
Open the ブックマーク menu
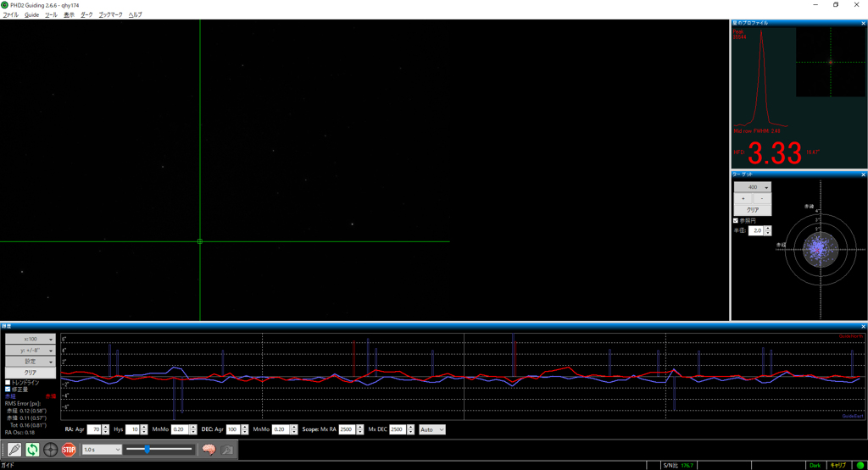tap(110, 15)
